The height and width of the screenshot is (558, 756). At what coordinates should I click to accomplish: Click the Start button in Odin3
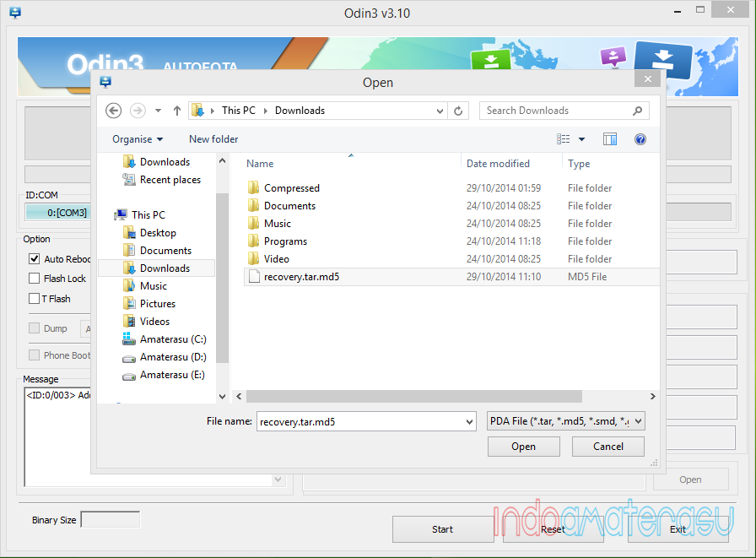click(443, 529)
